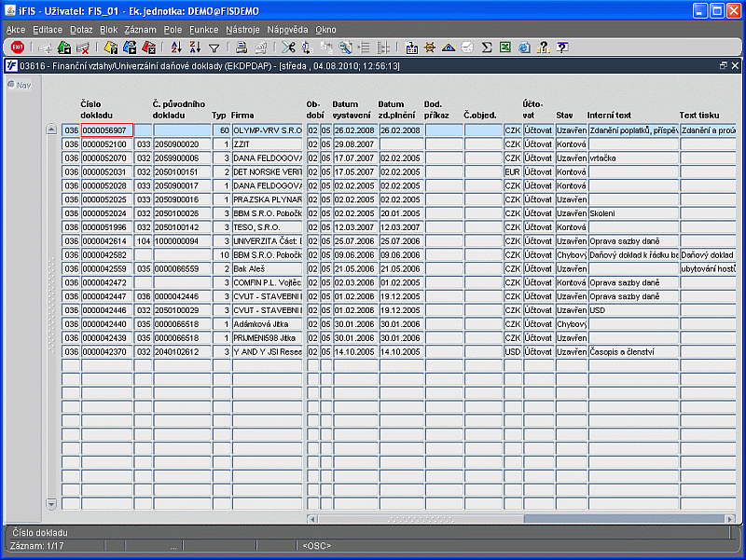746x560 pixels.
Task: Click internal text cell 'Skoleni'
Action: tap(633, 213)
